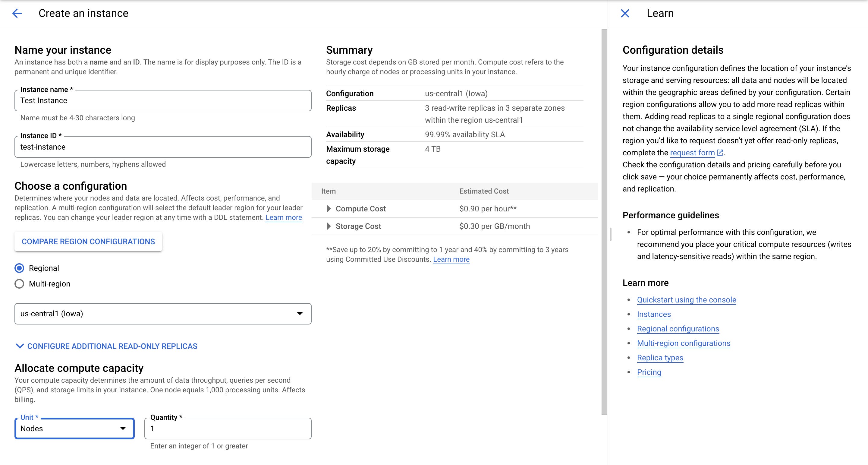
Task: Open the Unit dropdown showing Nodes
Action: pos(74,429)
